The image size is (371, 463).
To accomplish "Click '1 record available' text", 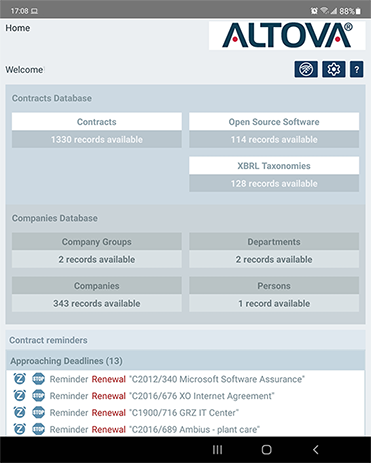I will point(274,303).
